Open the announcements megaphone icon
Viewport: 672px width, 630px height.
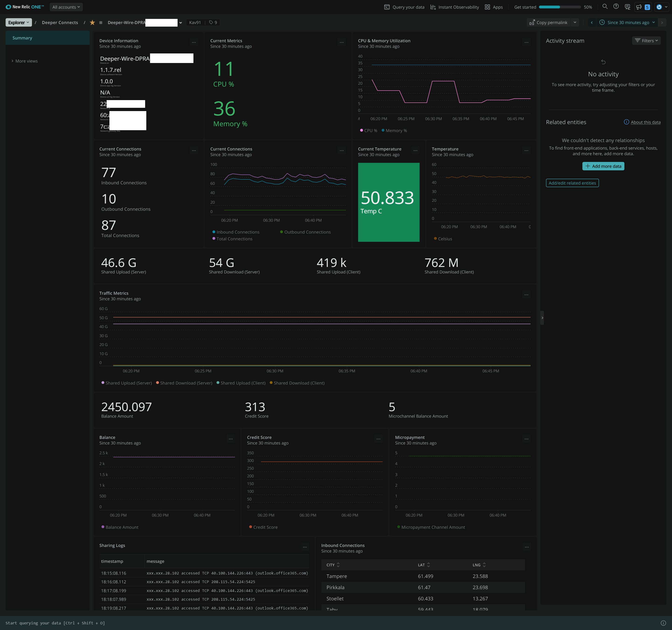639,7
